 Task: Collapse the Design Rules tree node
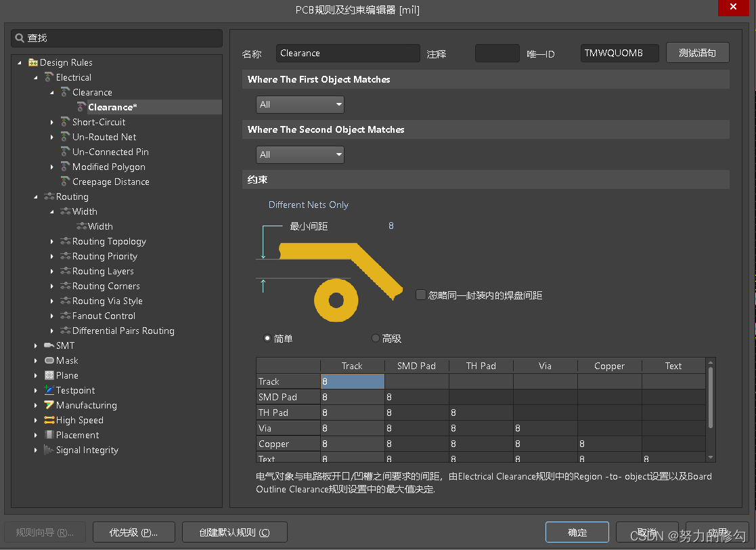coord(19,63)
